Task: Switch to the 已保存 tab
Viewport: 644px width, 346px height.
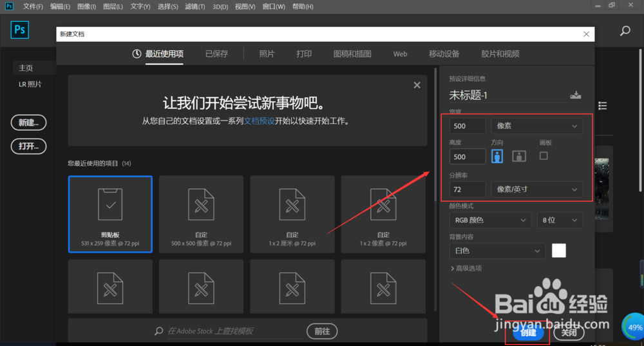Action: (x=216, y=54)
